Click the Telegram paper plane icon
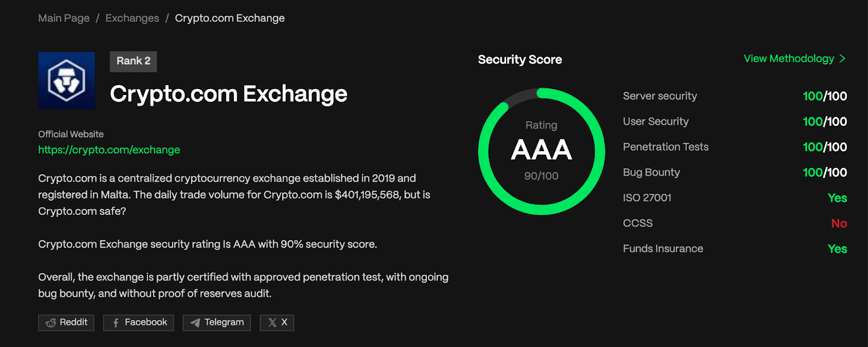Image resolution: width=868 pixels, height=347 pixels. tap(195, 323)
